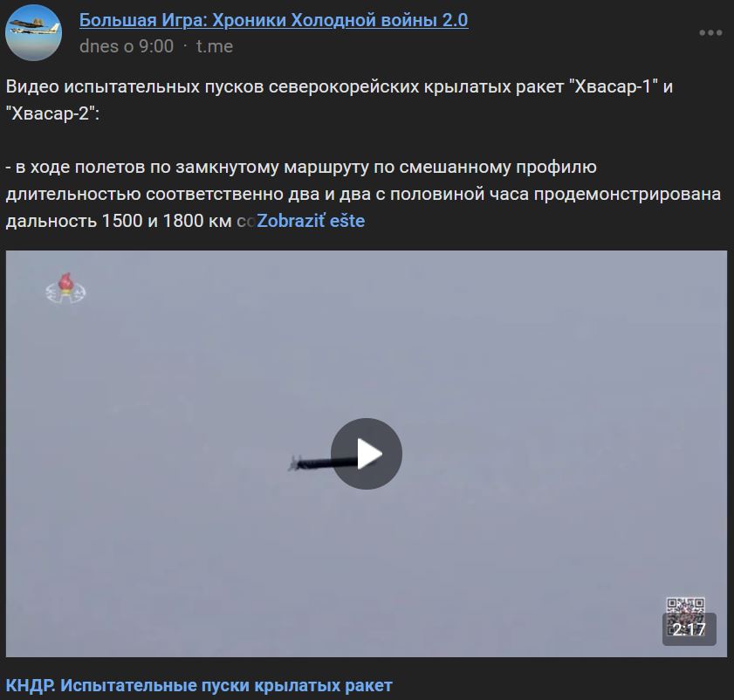
Task: Expand post with Zobraziť ešte
Action: click(x=311, y=221)
